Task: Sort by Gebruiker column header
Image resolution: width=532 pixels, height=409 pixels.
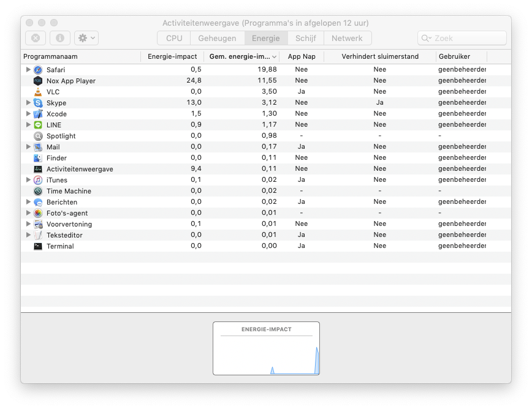Action: point(462,56)
